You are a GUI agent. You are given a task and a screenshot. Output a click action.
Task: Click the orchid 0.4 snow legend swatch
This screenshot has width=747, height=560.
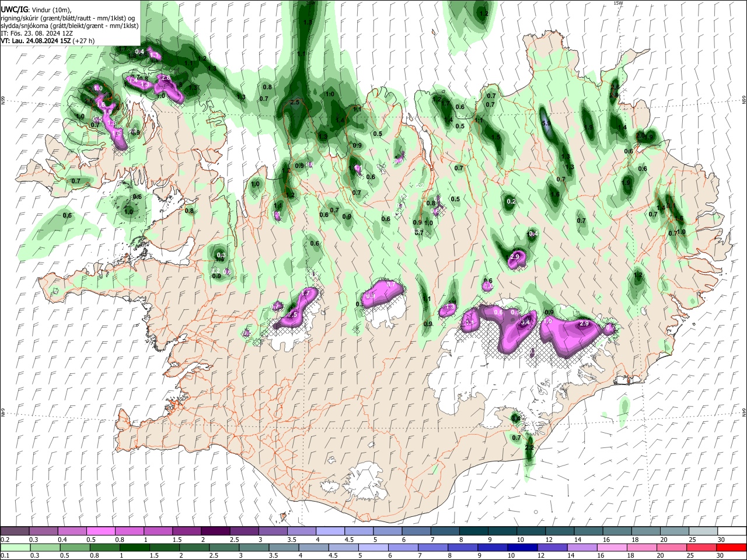(x=72, y=531)
